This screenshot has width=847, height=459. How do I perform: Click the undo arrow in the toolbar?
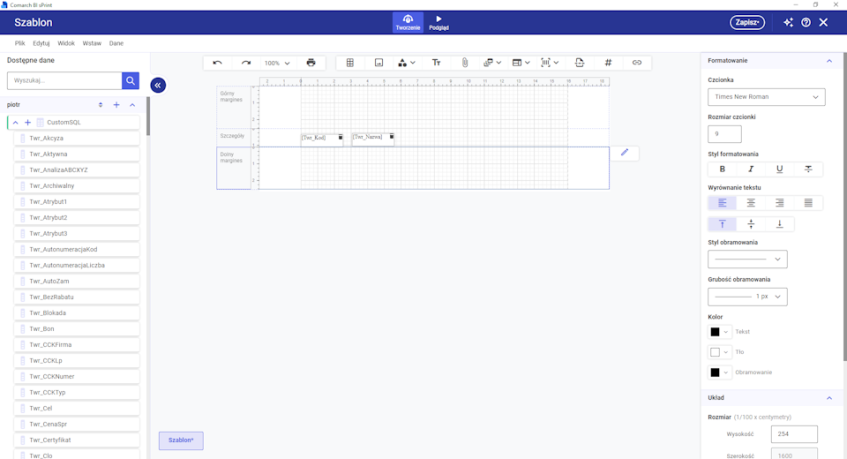point(218,63)
